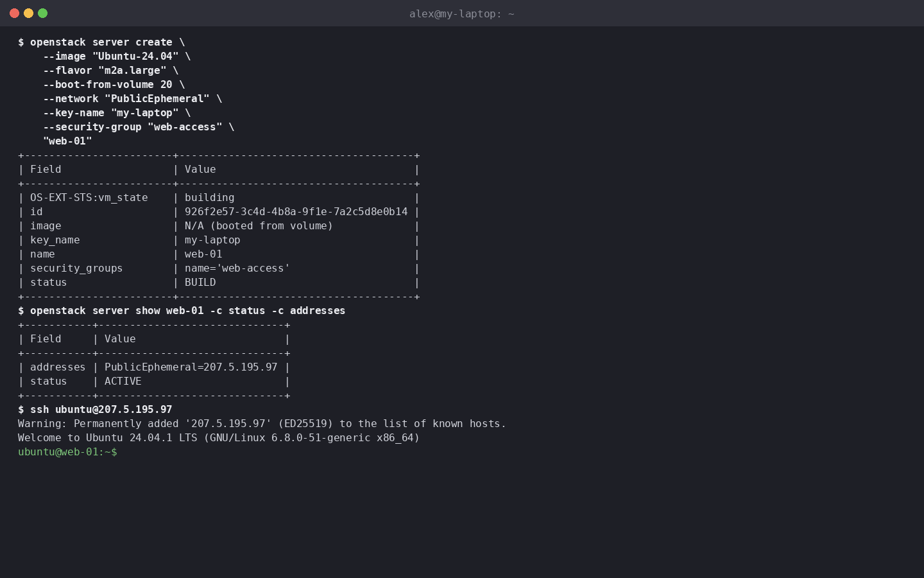The width and height of the screenshot is (924, 578).
Task: Click the N/A (booted from volume) value
Action: [x=259, y=226]
